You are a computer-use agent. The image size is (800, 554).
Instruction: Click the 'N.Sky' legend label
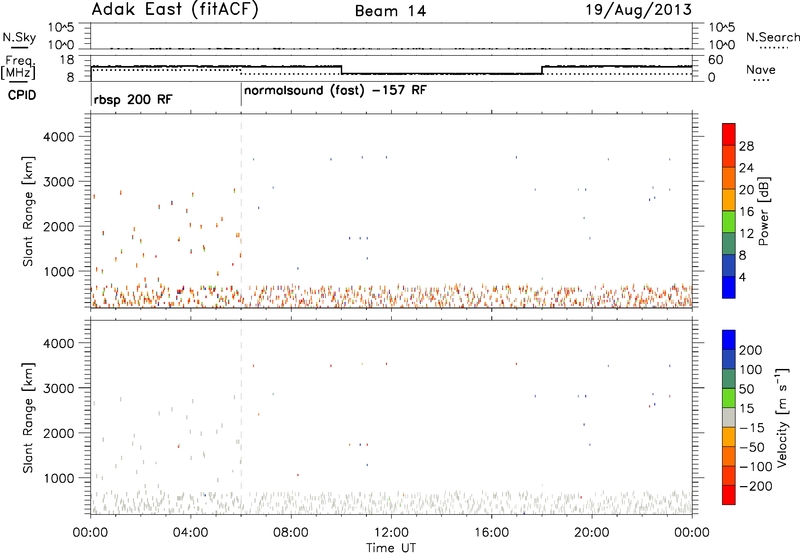(19, 37)
